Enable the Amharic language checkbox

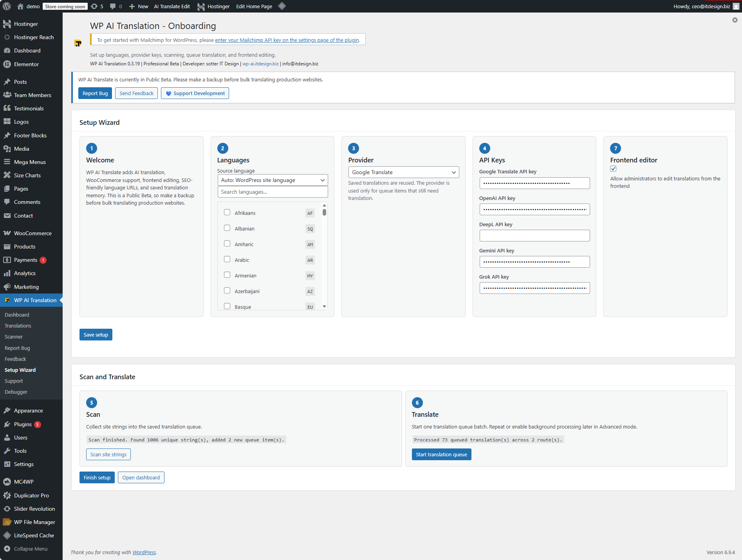(227, 243)
